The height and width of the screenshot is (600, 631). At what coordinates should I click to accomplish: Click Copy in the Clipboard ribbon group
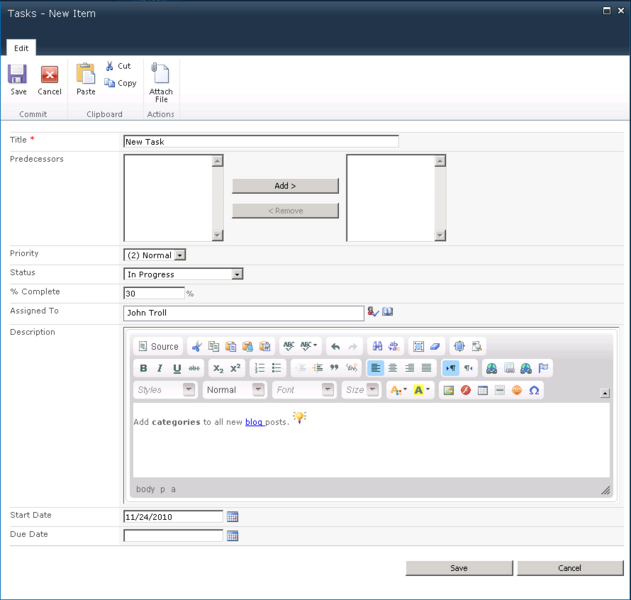coord(120,83)
